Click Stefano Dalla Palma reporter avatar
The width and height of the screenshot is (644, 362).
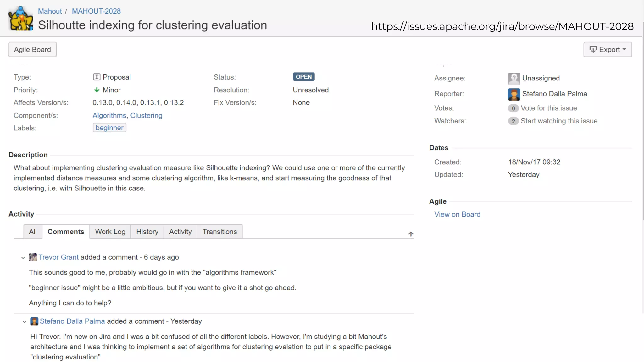(514, 94)
